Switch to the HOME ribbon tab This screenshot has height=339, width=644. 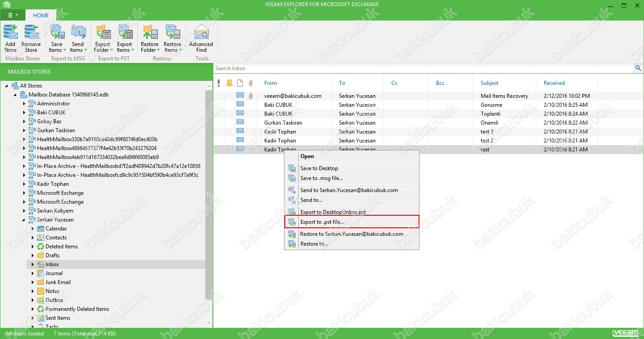click(41, 15)
